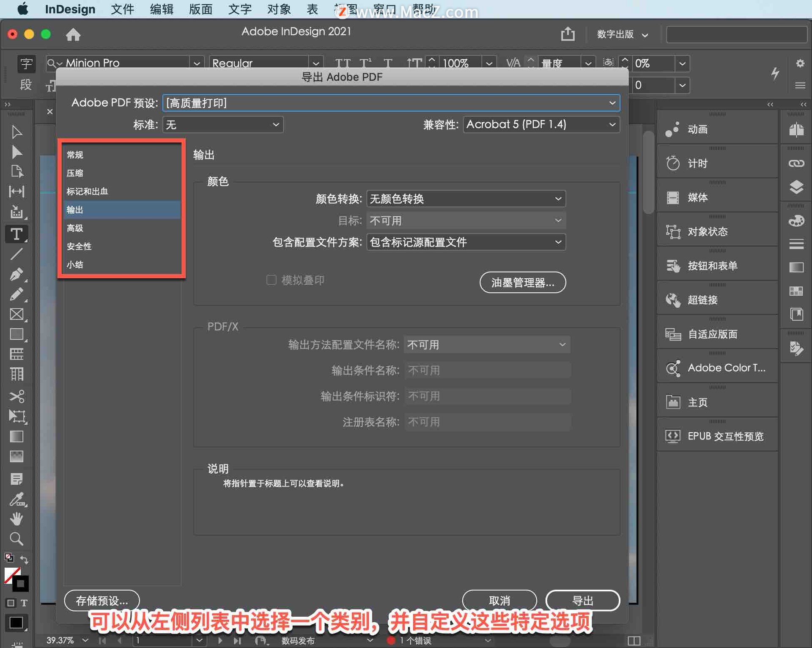Open the 按钮和表单 panel
812x648 pixels.
coord(717,266)
